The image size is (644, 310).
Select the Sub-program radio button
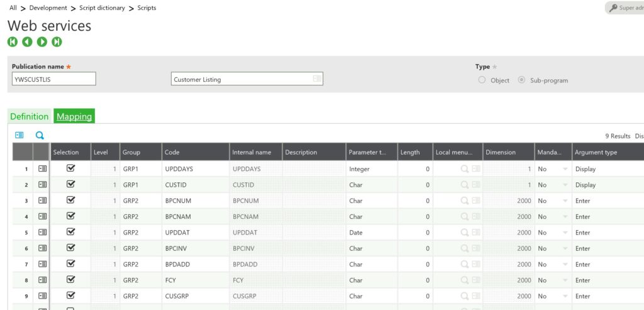[521, 80]
